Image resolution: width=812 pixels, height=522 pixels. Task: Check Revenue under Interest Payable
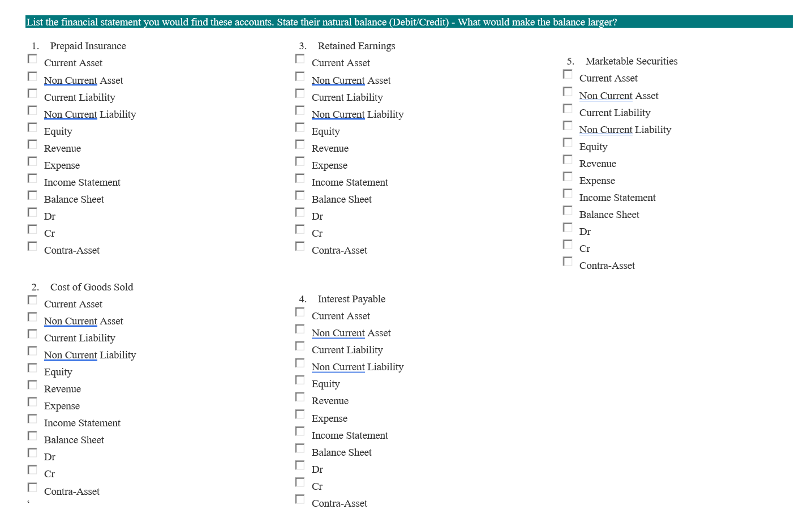pos(299,397)
